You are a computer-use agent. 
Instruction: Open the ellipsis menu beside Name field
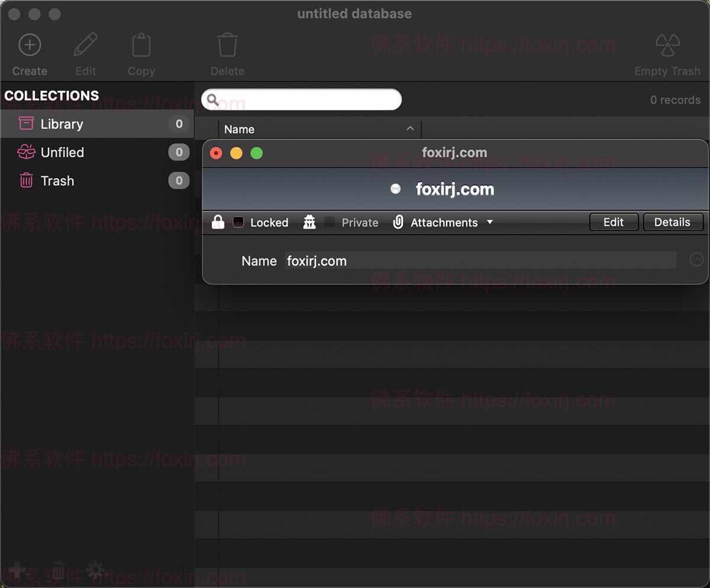click(697, 260)
